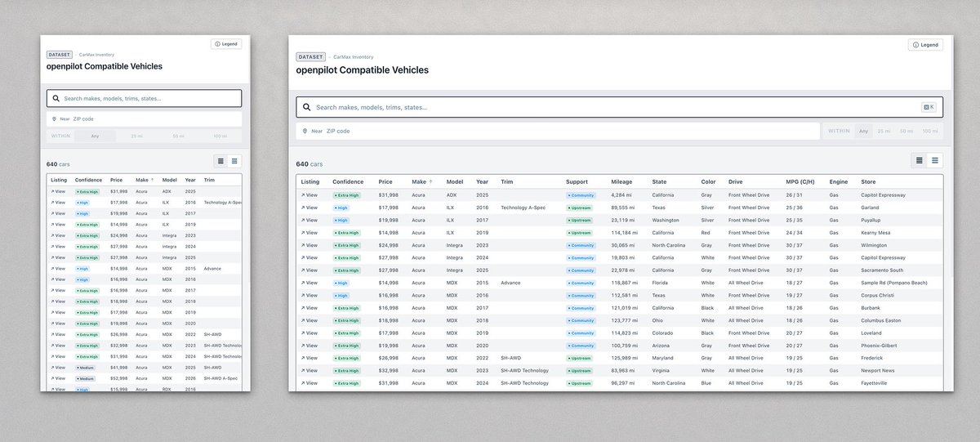The width and height of the screenshot is (980, 442).
Task: Click the 'Columbus Easton' store cell
Action: pyautogui.click(x=882, y=320)
